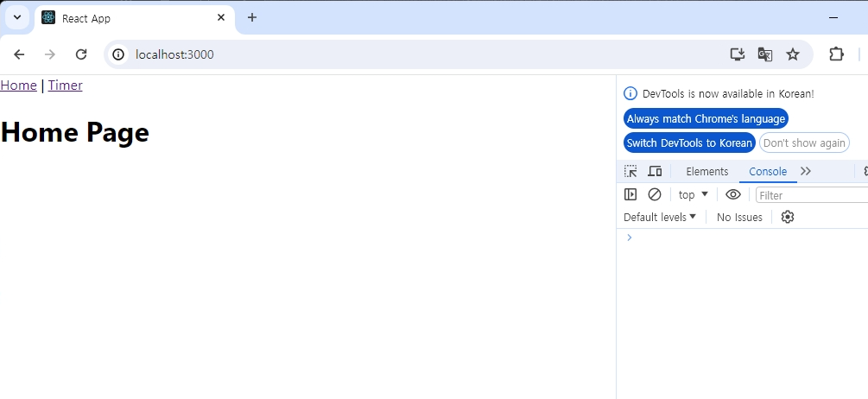This screenshot has height=399, width=868.
Task: Dismiss with Don't show again
Action: [804, 142]
